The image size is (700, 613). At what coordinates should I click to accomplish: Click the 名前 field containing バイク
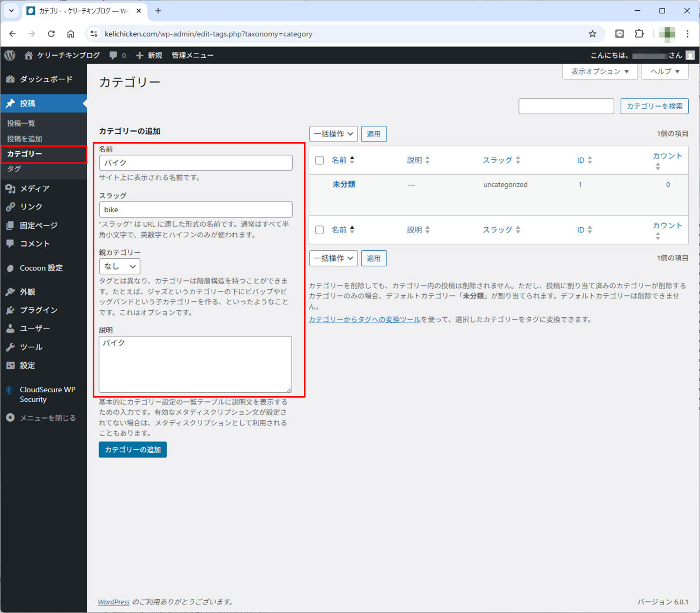tap(196, 163)
